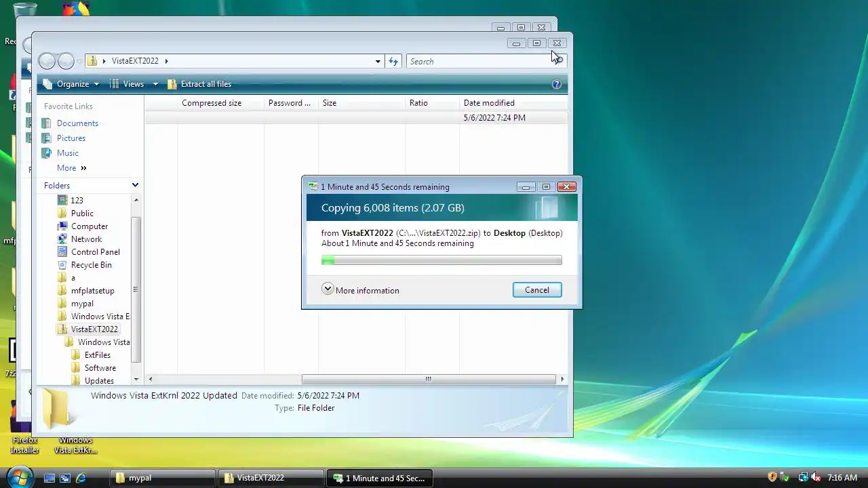The height and width of the screenshot is (488, 868).
Task: Click Show Desktop in Quick Launch
Action: 50,478
